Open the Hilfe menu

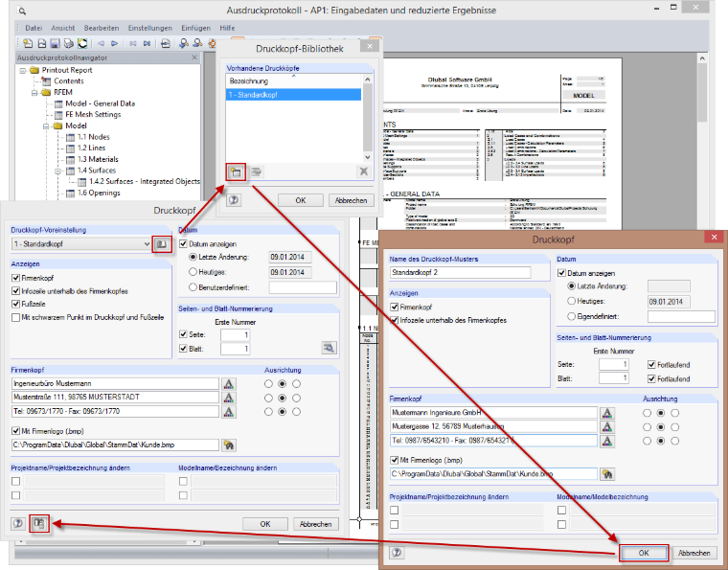227,28
